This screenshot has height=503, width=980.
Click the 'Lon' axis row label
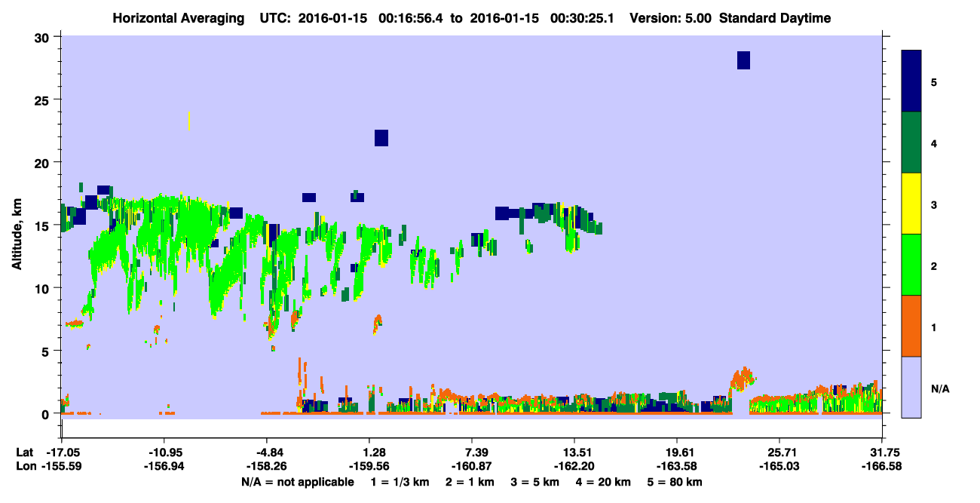pyautogui.click(x=25, y=467)
